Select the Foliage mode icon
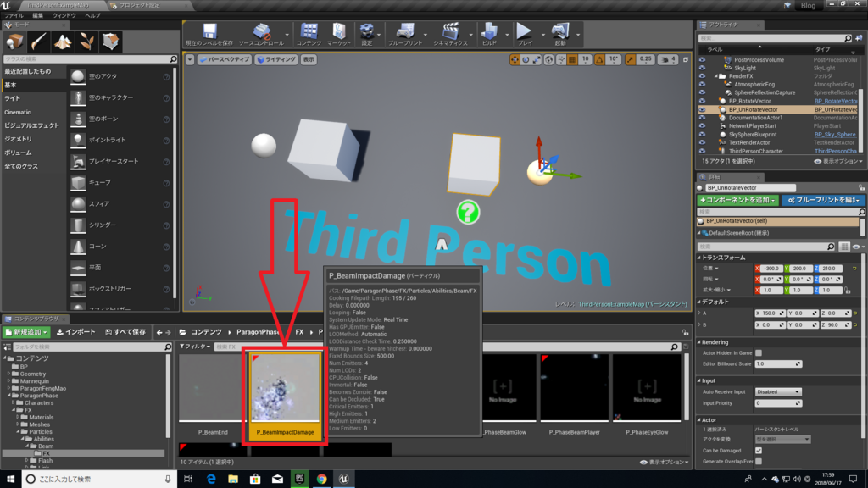868x488 pixels. click(x=86, y=42)
